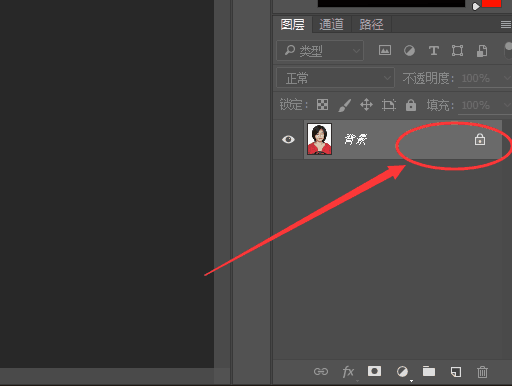512x386 pixels.
Task: Expand the 不透明度 slider arrow
Action: (x=507, y=78)
